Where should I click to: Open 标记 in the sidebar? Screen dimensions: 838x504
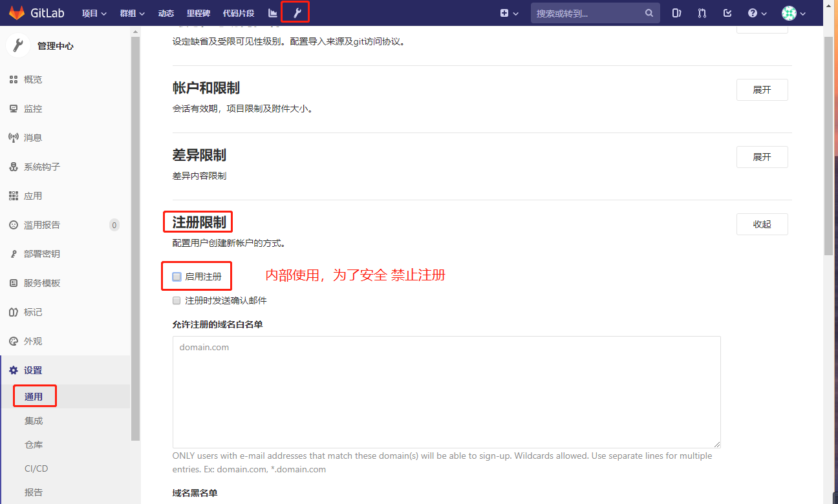pyautogui.click(x=33, y=312)
